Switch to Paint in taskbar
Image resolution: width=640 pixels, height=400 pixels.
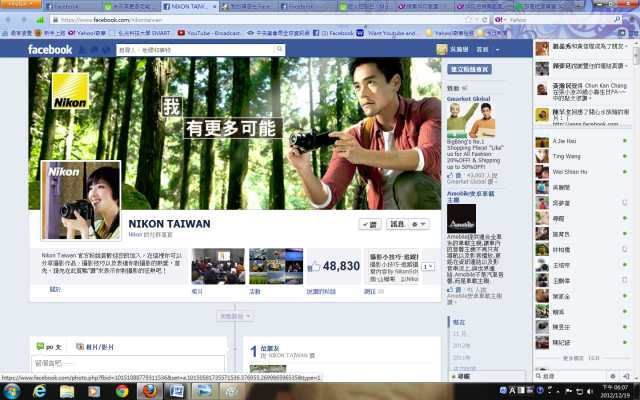232,391
